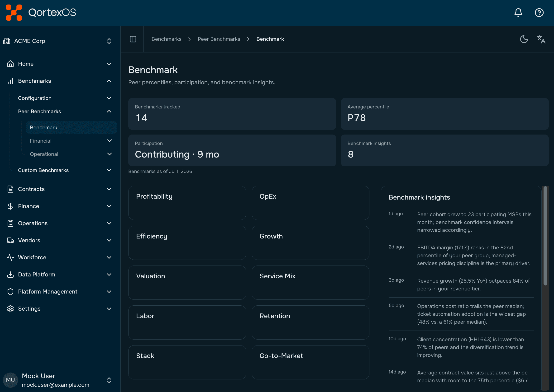Click the mock.user@example.com email text
The width and height of the screenshot is (554, 392).
55,385
